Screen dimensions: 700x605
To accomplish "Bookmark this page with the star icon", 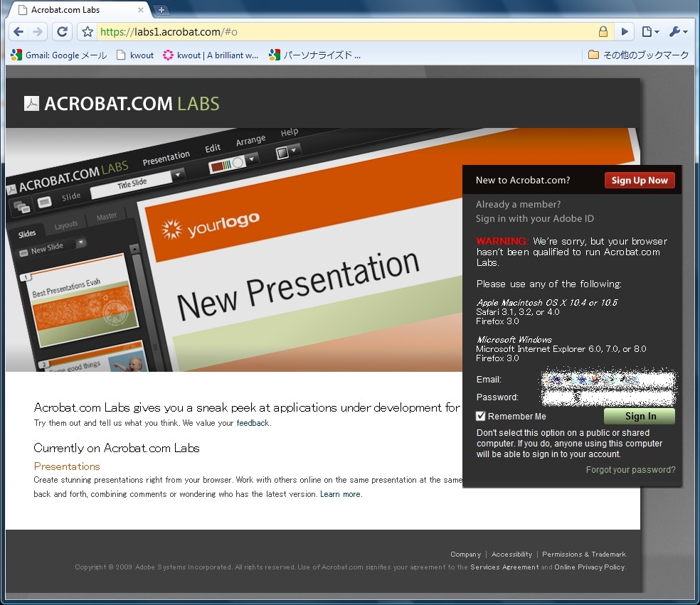I will (x=87, y=32).
